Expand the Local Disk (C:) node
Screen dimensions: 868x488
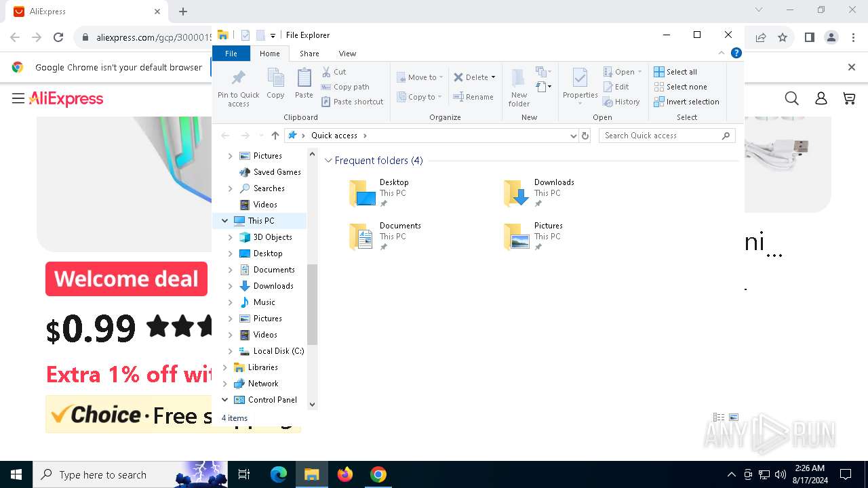(231, 351)
